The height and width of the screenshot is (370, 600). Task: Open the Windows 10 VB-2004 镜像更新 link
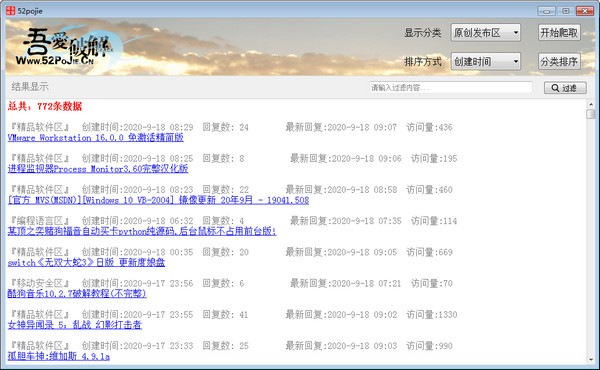point(158,200)
